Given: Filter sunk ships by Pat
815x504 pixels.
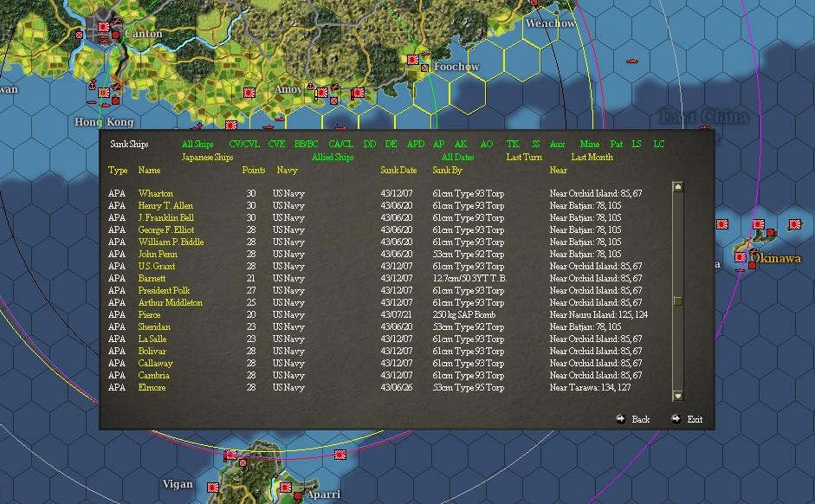Looking at the screenshot, I should click(617, 144).
